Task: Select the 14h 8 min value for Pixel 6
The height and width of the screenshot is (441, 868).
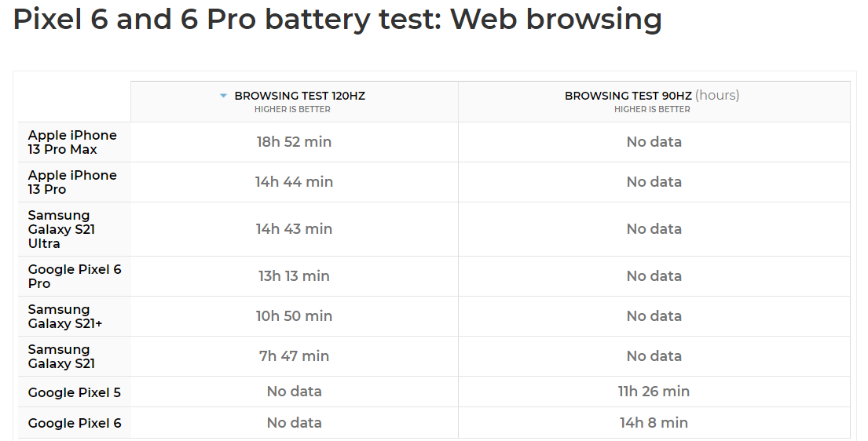Action: [654, 423]
